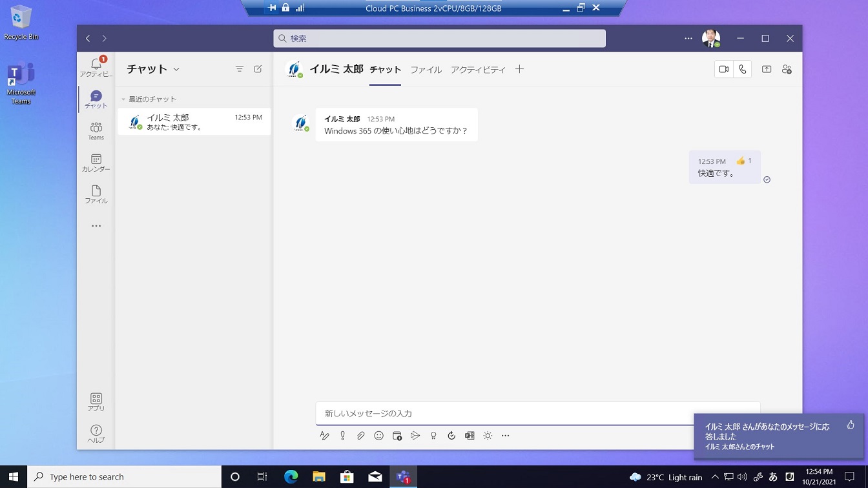Open the Chat section in sidebar
The height and width of the screenshot is (488, 868).
(96, 99)
